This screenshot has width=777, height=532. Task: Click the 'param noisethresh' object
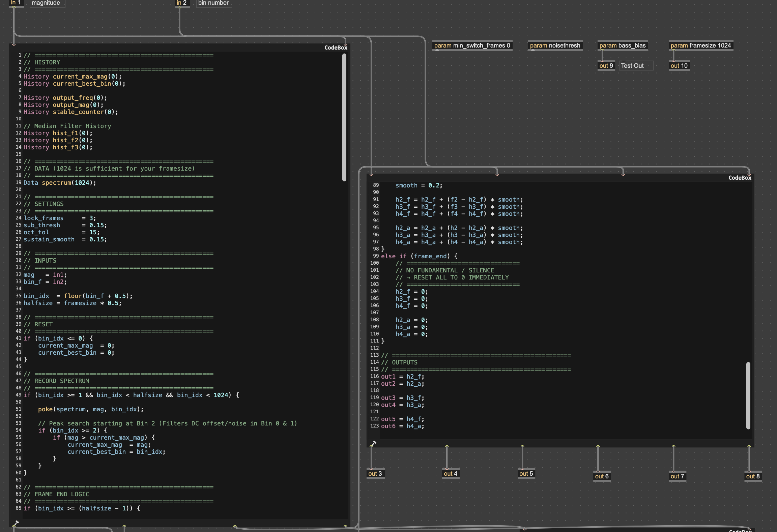[x=555, y=46]
